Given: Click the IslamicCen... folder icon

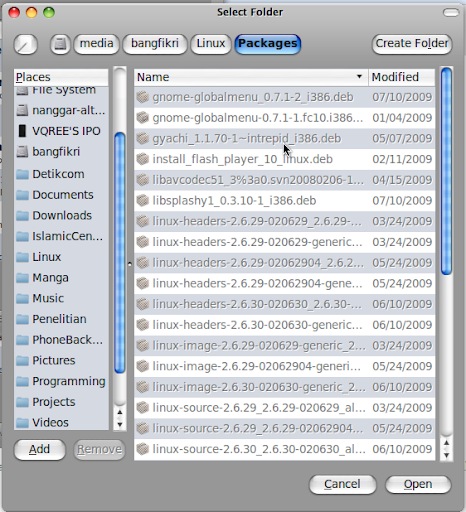Looking at the screenshot, I should pyautogui.click(x=22, y=236).
